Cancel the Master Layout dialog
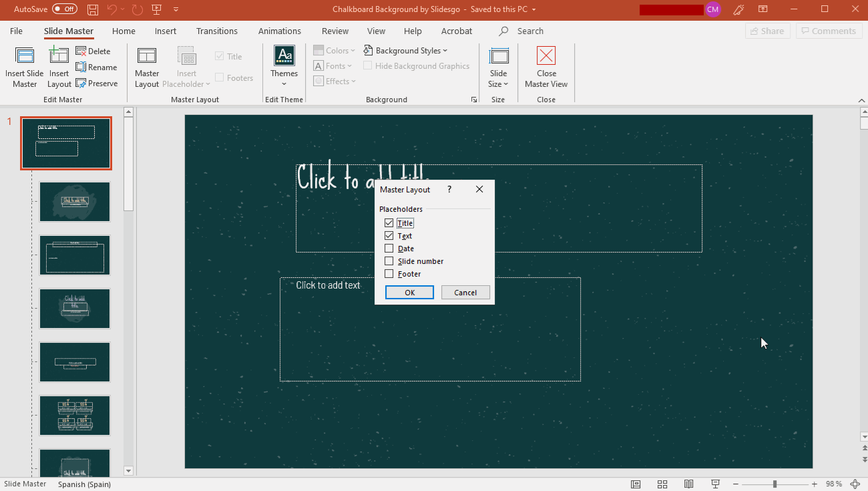 tap(465, 293)
